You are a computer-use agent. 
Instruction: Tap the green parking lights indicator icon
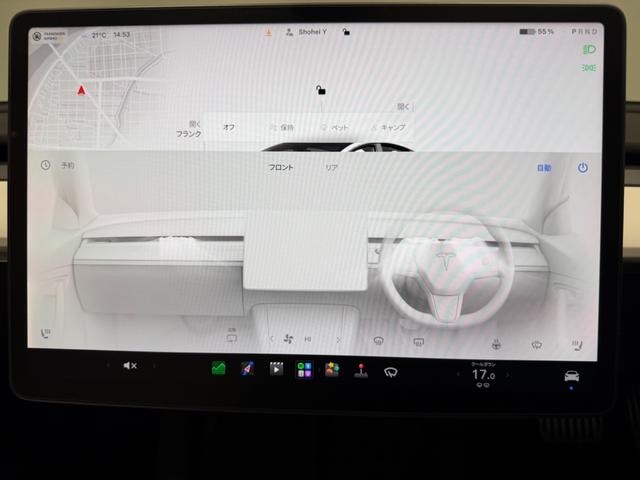click(589, 68)
